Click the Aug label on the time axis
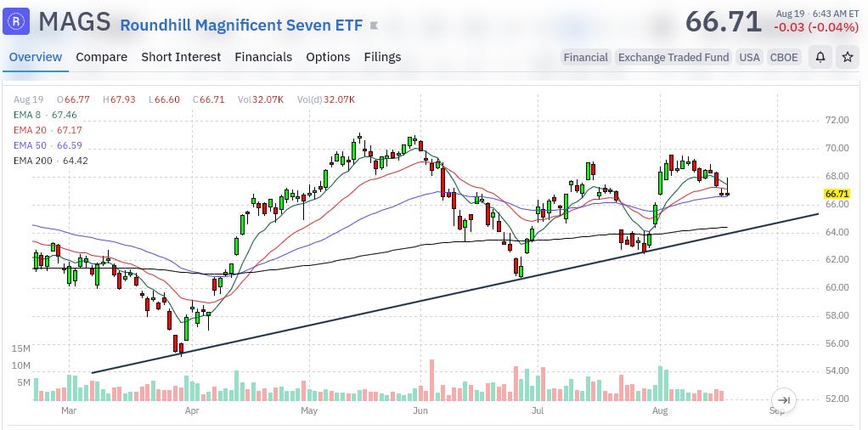Image resolution: width=868 pixels, height=430 pixels. click(x=659, y=411)
